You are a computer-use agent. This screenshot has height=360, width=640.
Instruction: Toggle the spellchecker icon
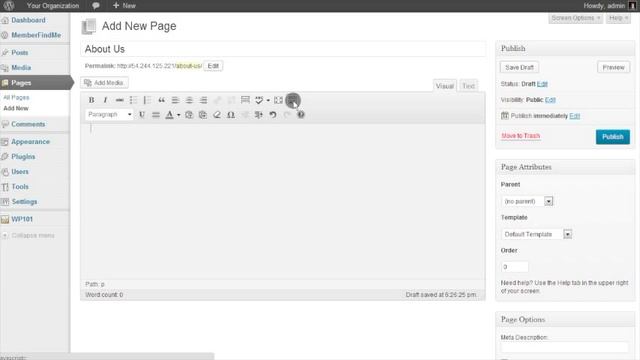pos(259,100)
